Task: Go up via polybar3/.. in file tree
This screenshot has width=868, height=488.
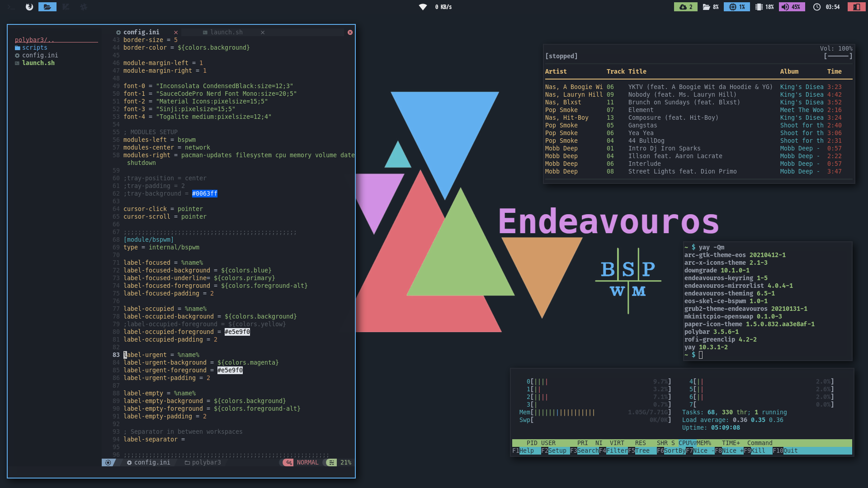Action: [x=34, y=40]
